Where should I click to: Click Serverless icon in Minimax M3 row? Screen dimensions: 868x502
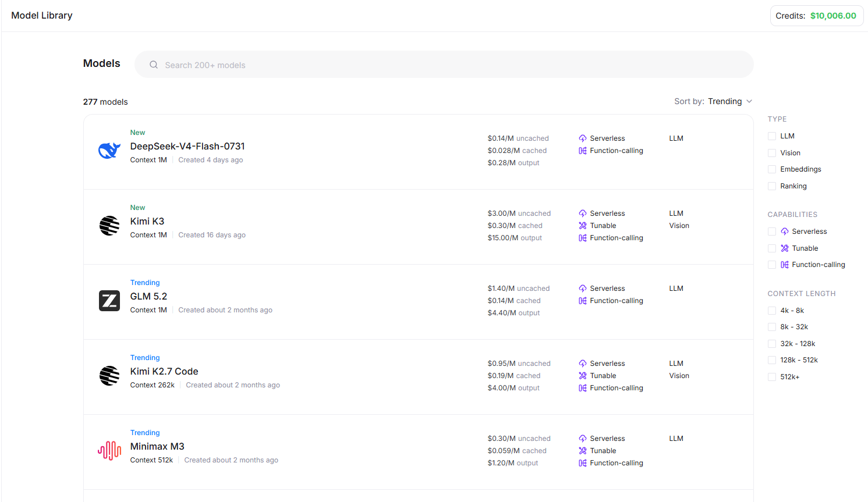point(583,439)
